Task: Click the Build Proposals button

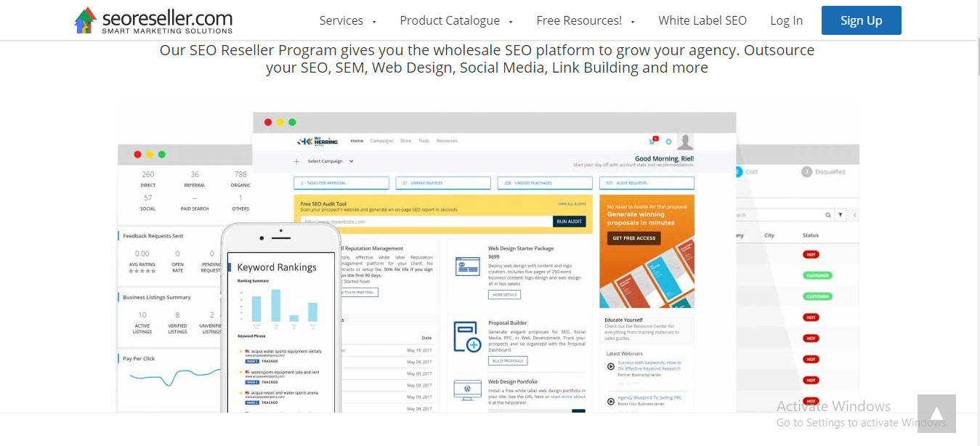Action: [x=508, y=361]
